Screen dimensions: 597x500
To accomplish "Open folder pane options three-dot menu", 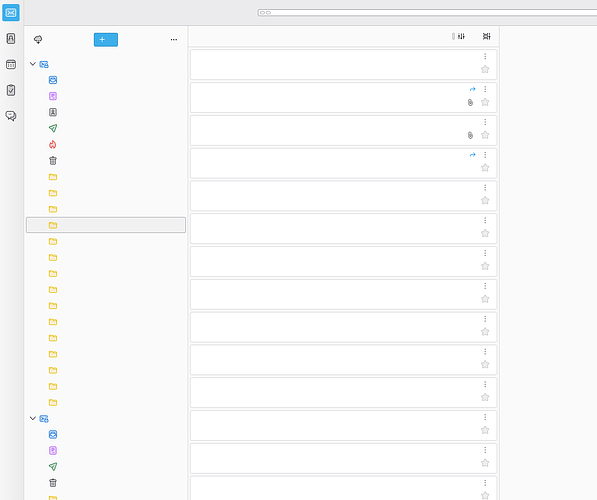I will coord(174,40).
